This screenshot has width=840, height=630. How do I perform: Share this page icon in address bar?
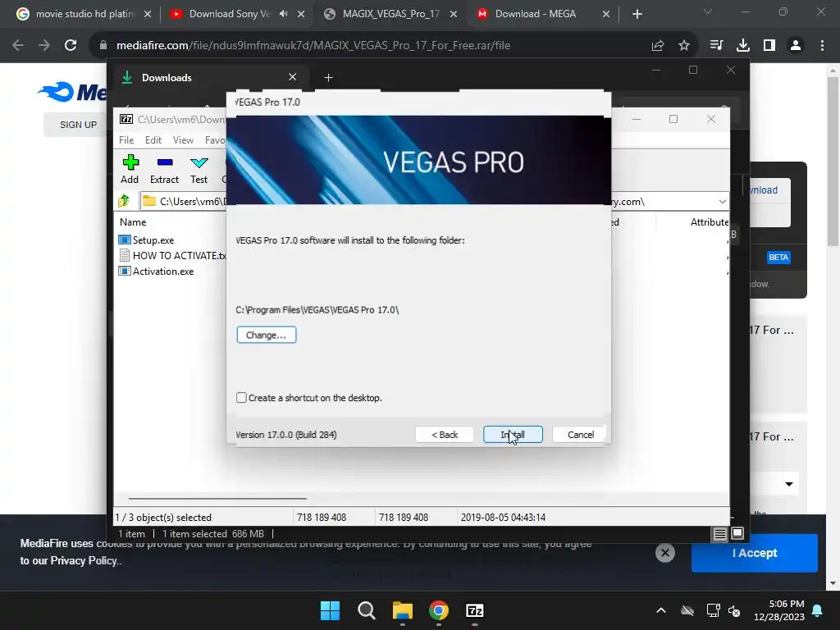click(658, 46)
